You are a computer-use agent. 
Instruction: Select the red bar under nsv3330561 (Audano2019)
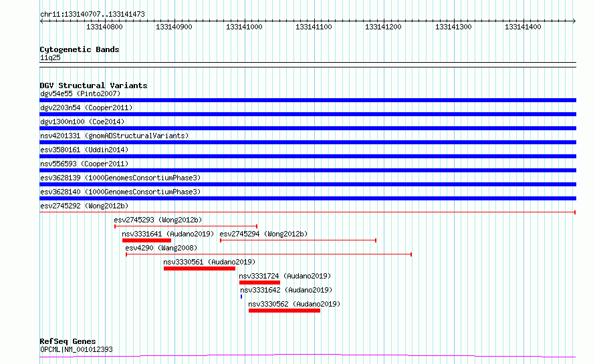coord(200,268)
